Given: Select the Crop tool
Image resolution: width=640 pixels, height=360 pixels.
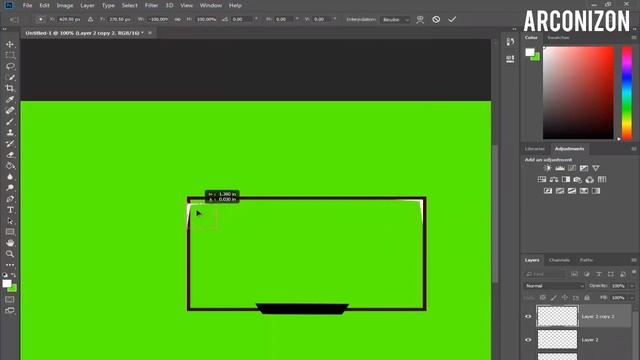Looking at the screenshot, I should pos(10,88).
